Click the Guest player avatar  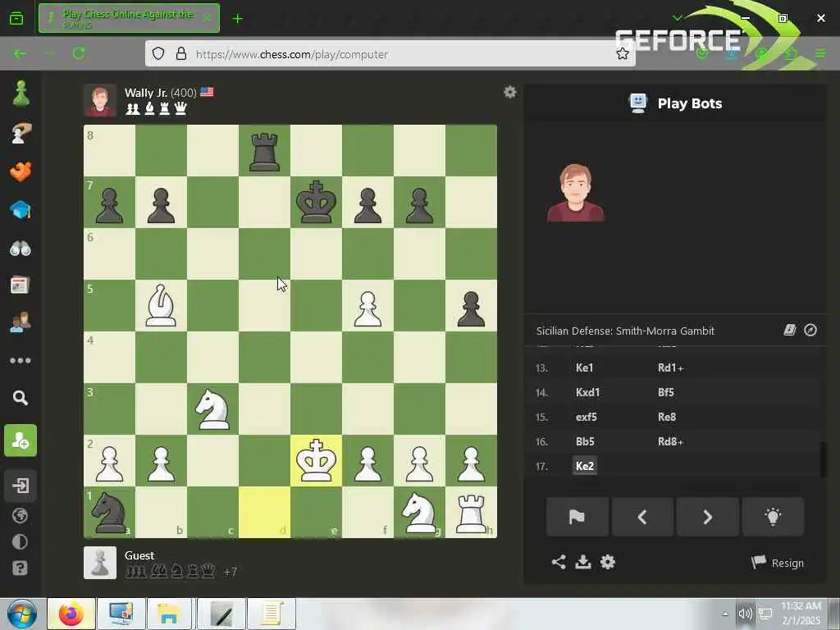99,563
